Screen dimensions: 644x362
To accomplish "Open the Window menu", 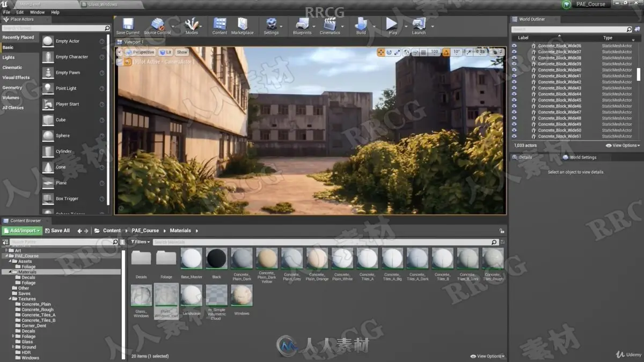I will [37, 12].
